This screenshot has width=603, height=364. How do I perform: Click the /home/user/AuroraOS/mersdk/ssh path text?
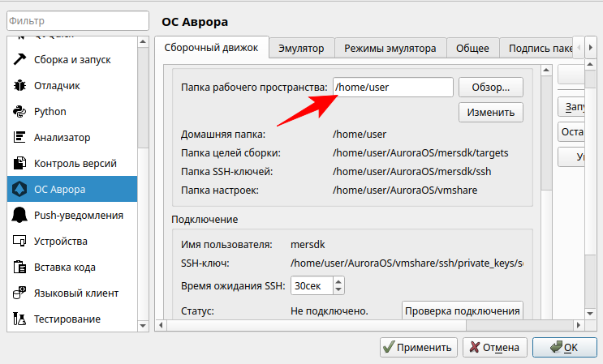(411, 171)
